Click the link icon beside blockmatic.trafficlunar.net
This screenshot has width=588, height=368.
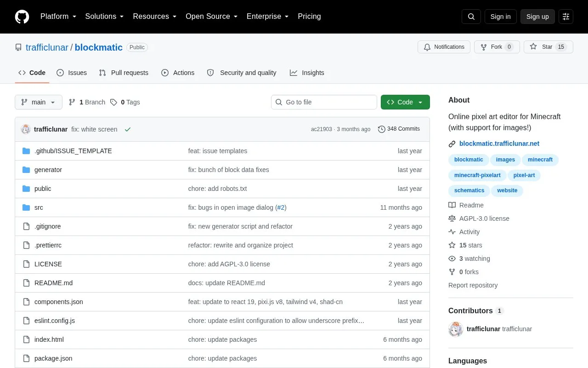pyautogui.click(x=452, y=144)
